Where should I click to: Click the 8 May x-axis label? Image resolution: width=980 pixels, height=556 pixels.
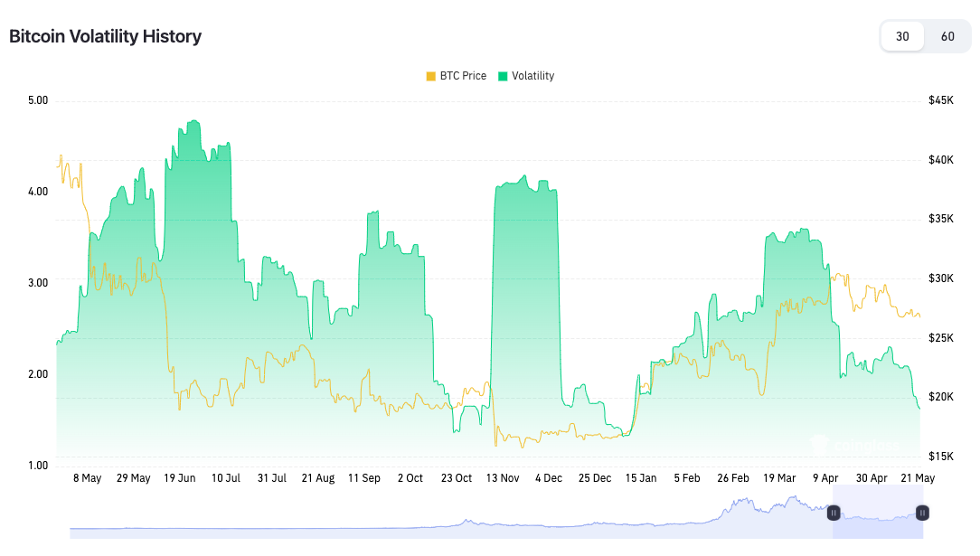pyautogui.click(x=87, y=478)
